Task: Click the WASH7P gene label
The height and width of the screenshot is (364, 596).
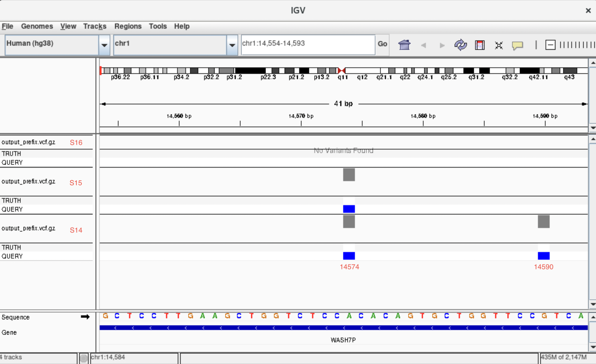Action: pos(343,340)
